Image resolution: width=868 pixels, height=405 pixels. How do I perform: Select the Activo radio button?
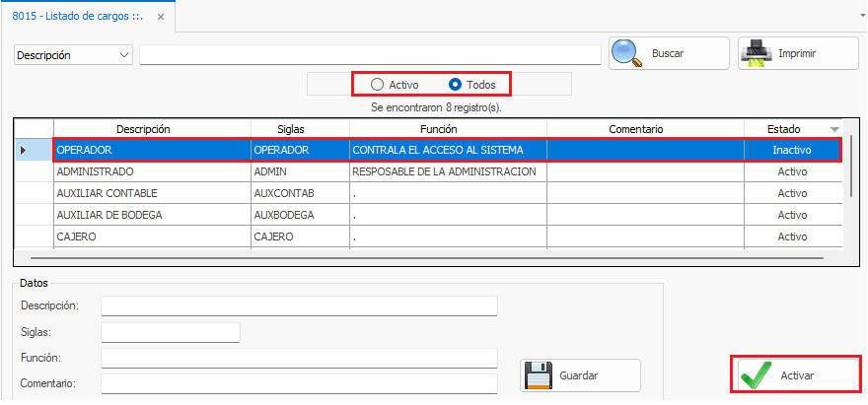[378, 85]
